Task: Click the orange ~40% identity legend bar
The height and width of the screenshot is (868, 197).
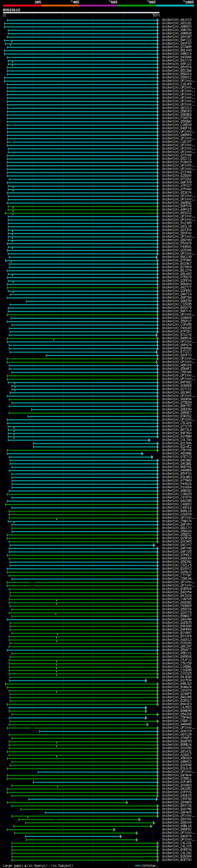Action: [x=60, y=6]
